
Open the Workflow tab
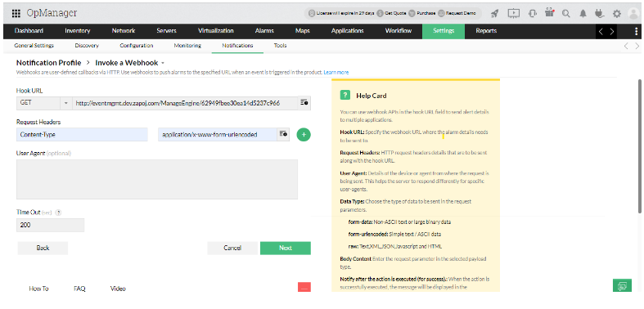tap(398, 31)
